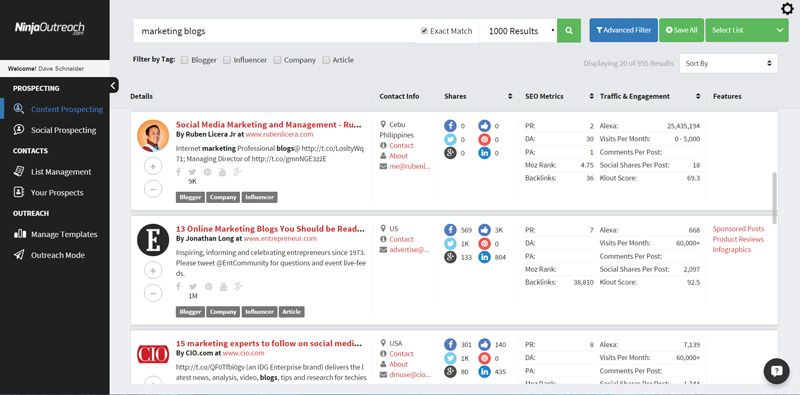This screenshot has width=800, height=395.
Task: Enable the Blogger tag filter checkbox
Action: point(185,60)
